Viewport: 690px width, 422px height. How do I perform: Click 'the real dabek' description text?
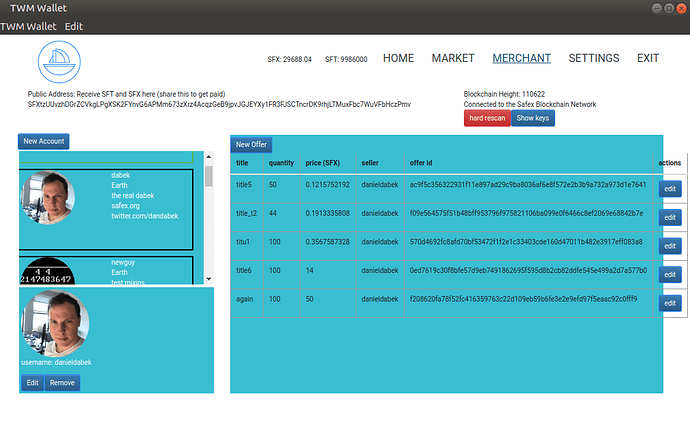tap(132, 196)
